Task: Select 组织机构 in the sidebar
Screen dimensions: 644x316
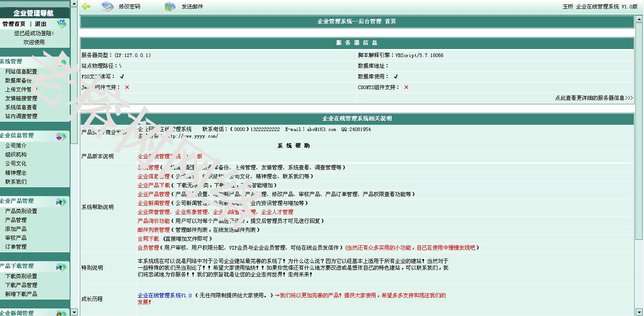Action: click(x=16, y=155)
